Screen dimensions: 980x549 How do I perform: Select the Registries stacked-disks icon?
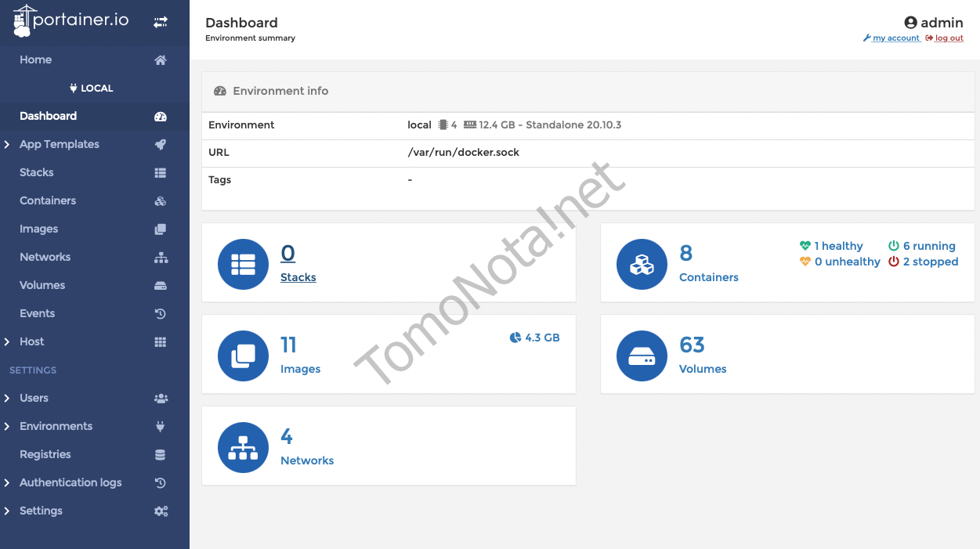161,454
